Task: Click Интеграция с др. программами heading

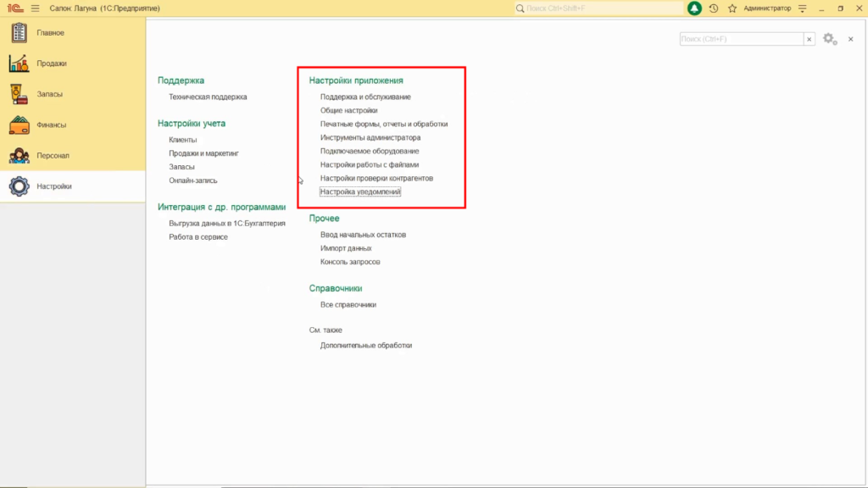Action: pyautogui.click(x=221, y=207)
